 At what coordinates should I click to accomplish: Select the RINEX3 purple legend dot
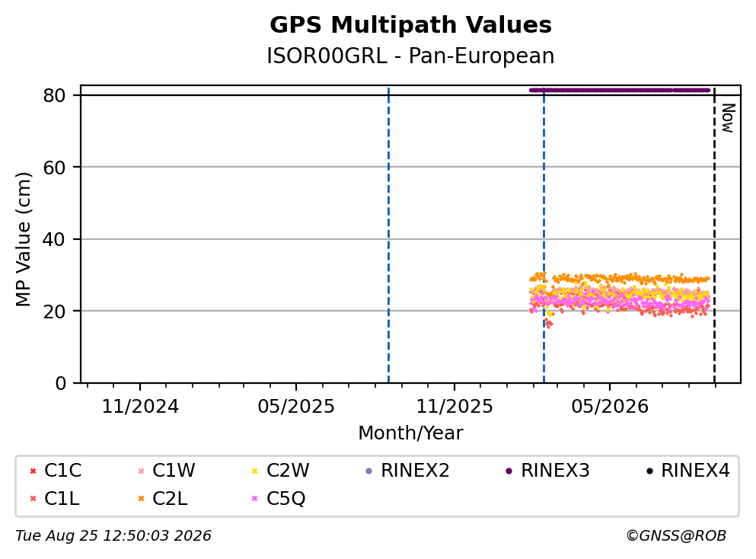pos(509,471)
